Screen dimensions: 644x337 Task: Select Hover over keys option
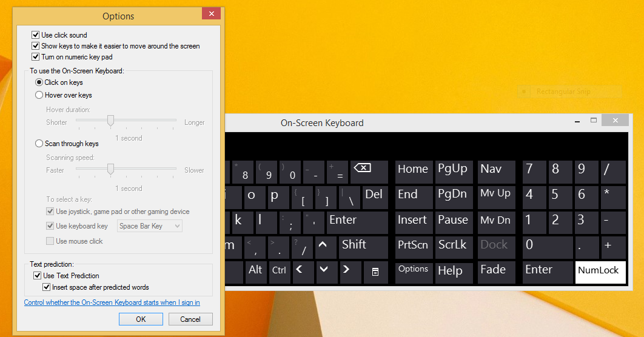tap(39, 95)
